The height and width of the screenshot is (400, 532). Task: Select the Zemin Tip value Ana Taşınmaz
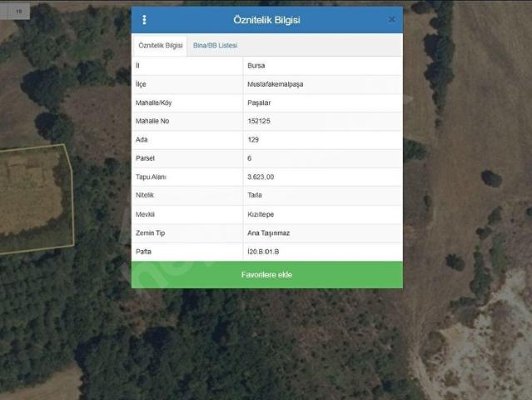pos(267,232)
